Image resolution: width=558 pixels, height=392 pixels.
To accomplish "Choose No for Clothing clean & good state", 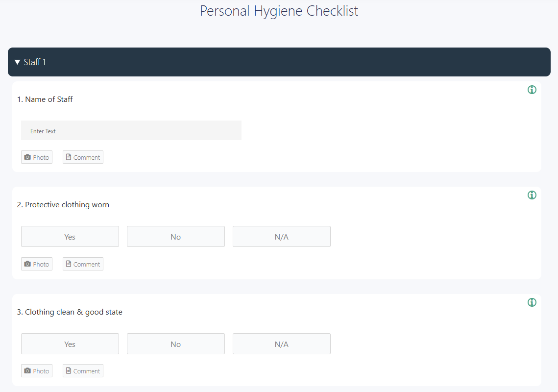I will click(175, 343).
